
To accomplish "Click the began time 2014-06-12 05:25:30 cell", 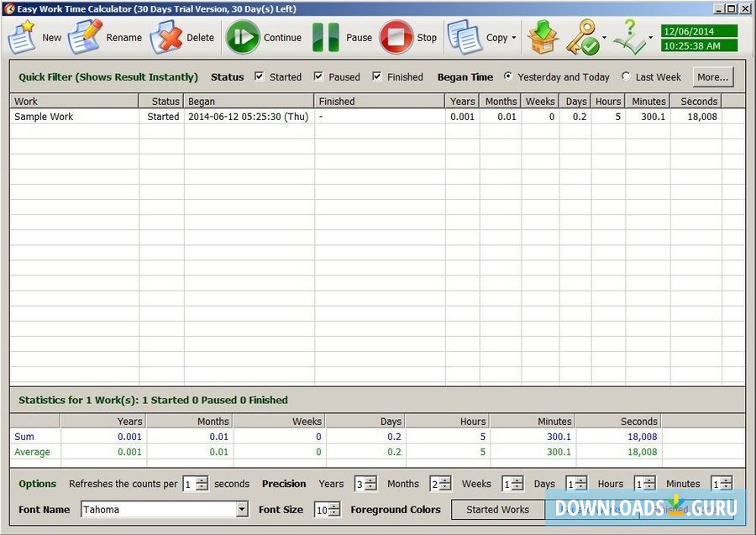I will 249,117.
